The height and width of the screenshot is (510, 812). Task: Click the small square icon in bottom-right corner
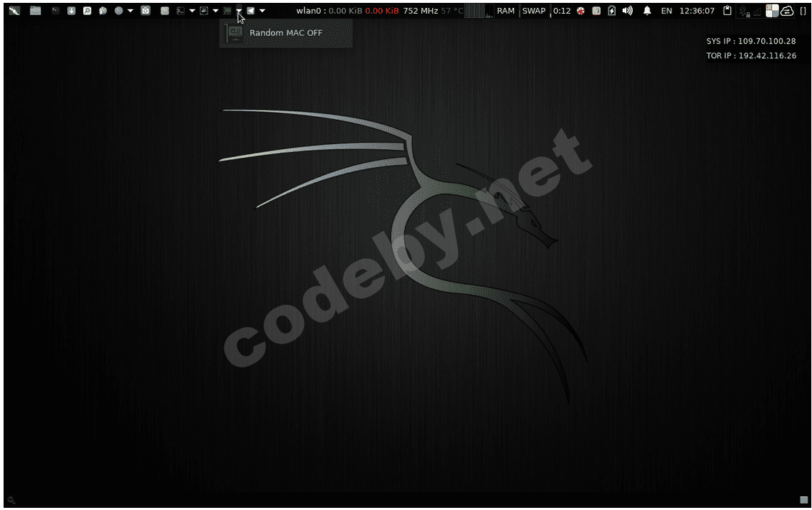tap(803, 500)
